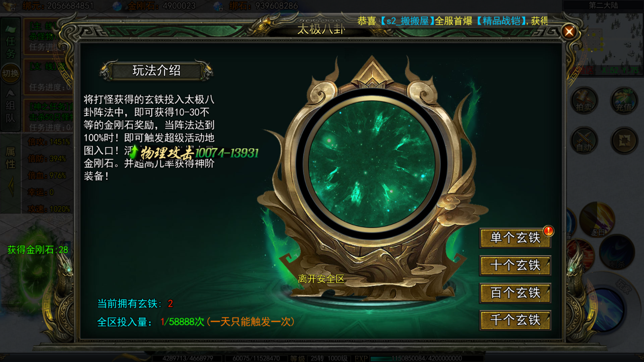Collapse the attributes panel arrow
The height and width of the screenshot is (362, 644).
[x=11, y=187]
